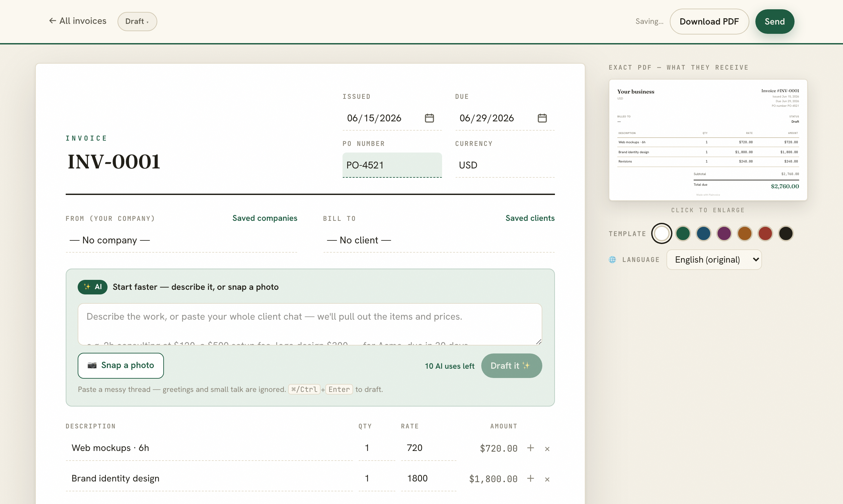The image size is (843, 504).
Task: Open the Language dropdown English (original)
Action: coord(714,260)
